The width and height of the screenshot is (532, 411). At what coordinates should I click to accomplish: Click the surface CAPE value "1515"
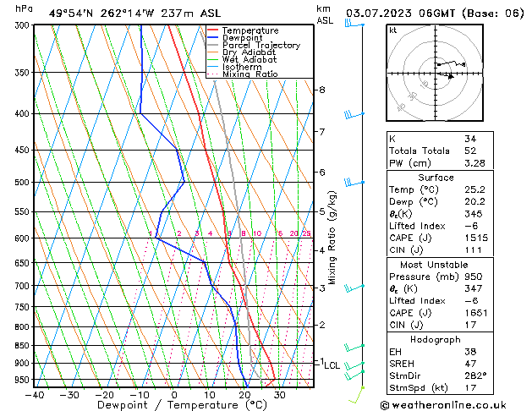coord(476,238)
